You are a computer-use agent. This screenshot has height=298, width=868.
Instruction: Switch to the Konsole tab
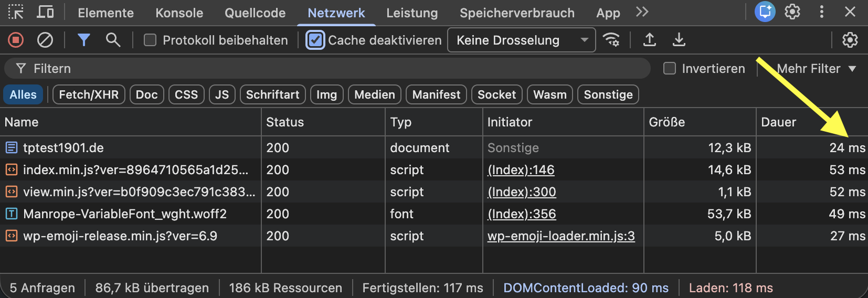(x=179, y=13)
